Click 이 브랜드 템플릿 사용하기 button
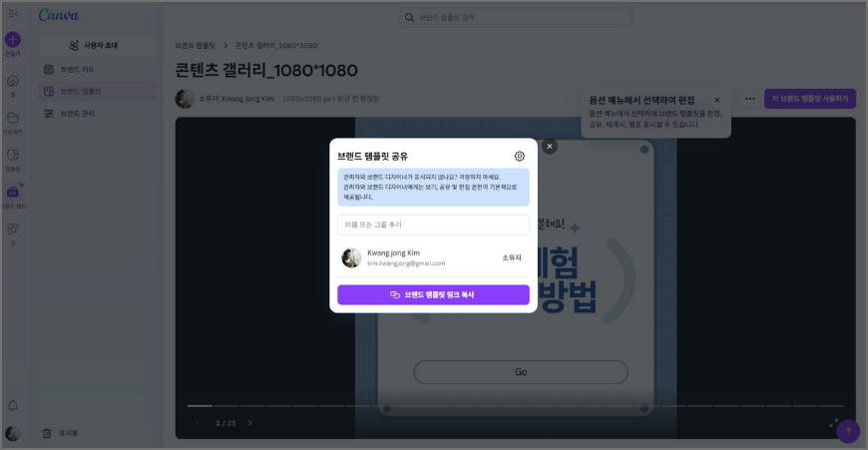The height and width of the screenshot is (450, 868). pyautogui.click(x=810, y=99)
